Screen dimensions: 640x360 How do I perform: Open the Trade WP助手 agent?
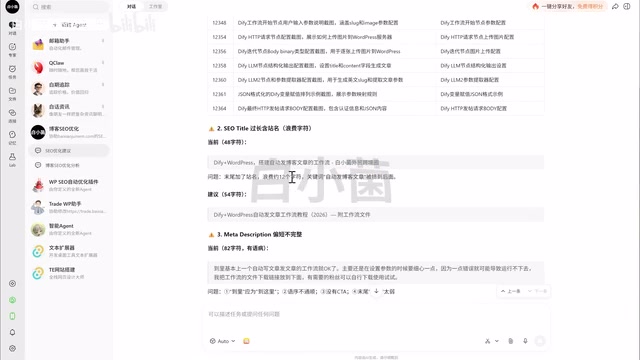pyautogui.click(x=69, y=207)
